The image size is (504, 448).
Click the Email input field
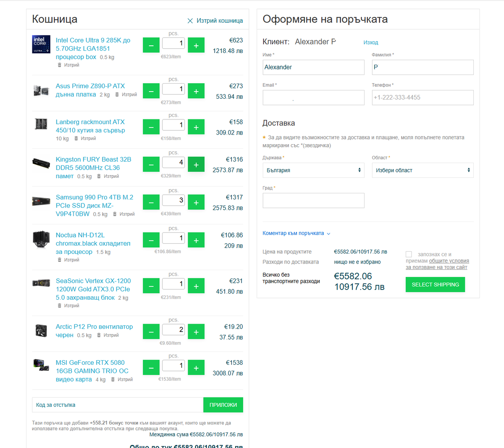point(313,98)
